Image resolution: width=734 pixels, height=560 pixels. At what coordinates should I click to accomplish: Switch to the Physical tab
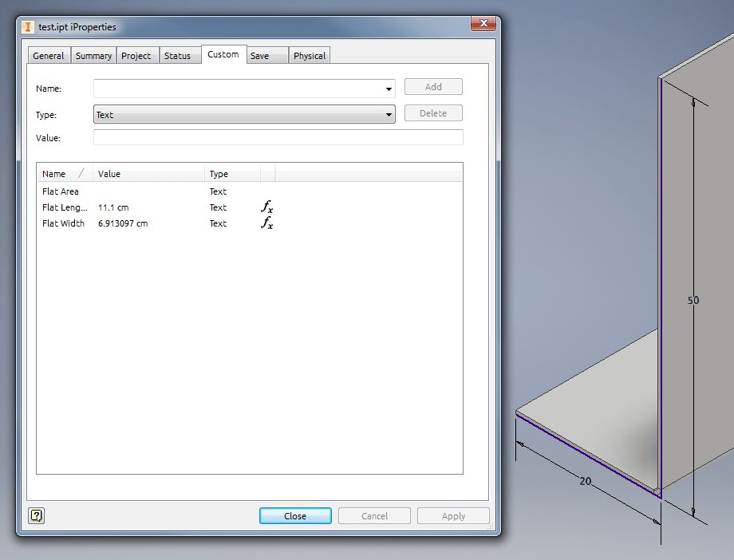coord(310,55)
